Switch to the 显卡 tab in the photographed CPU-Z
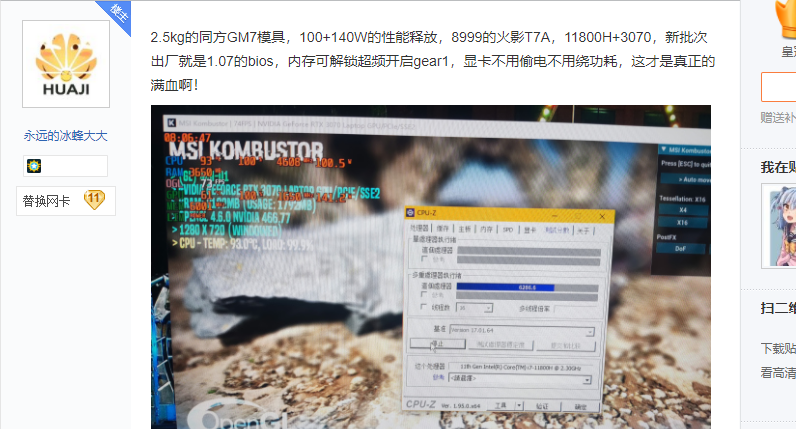Viewport: 796px width, 429px height. pyautogui.click(x=529, y=230)
